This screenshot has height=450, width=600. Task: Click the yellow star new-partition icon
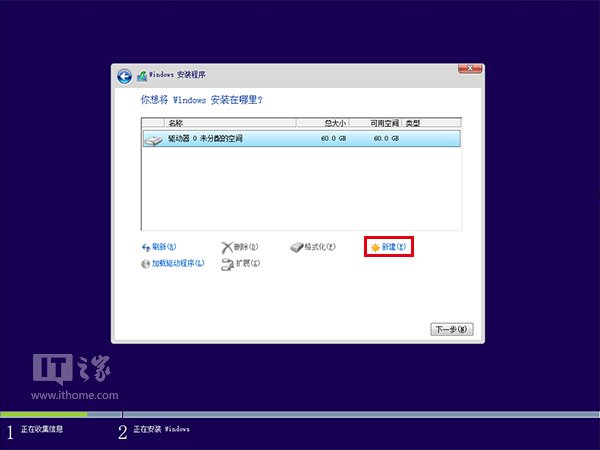(375, 248)
